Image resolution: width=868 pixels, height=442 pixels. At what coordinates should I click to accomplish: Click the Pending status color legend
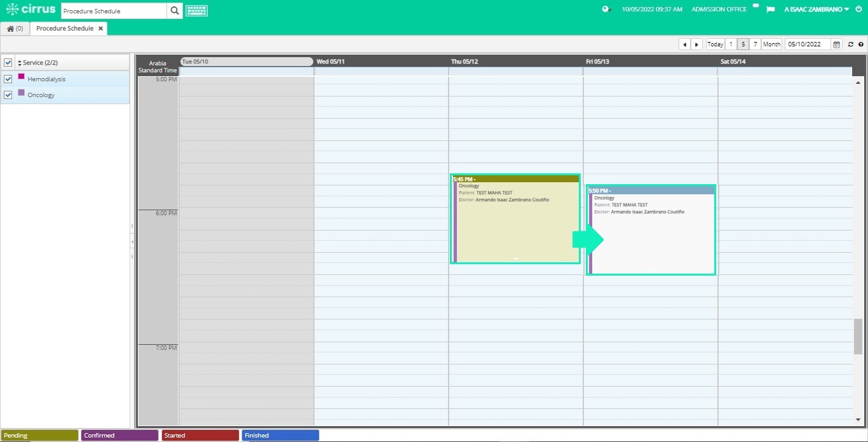tap(39, 435)
